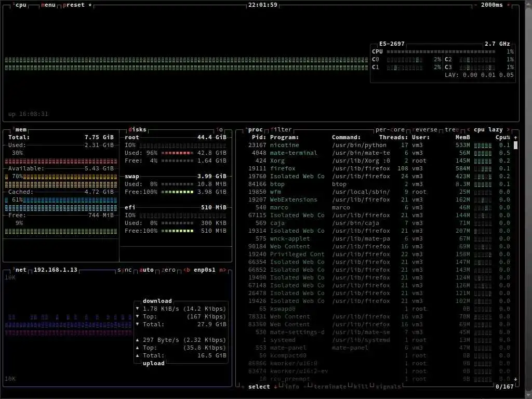Viewport: 532px width, 399px height.
Task: Toggle reverse sorting of processes
Action: (425, 129)
